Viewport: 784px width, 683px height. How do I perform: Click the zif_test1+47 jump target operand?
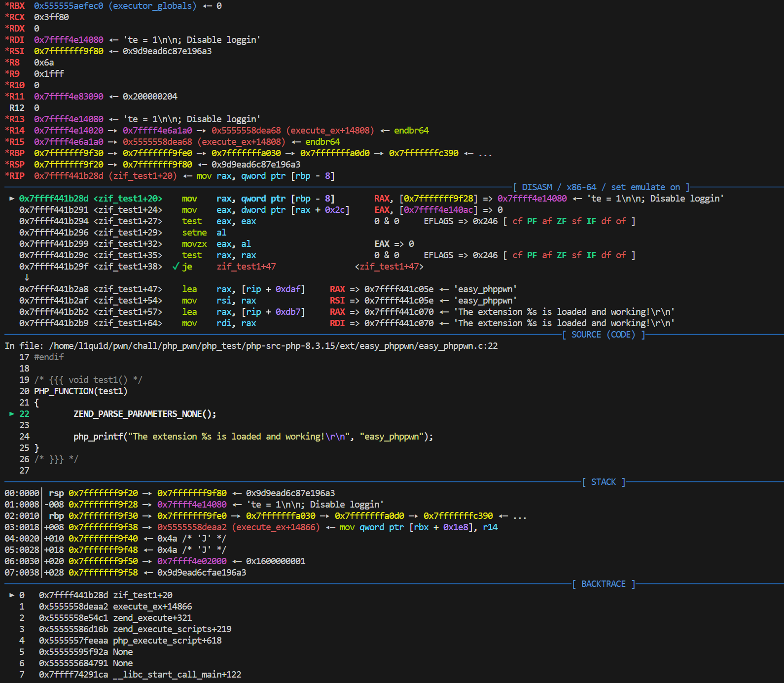pos(246,267)
